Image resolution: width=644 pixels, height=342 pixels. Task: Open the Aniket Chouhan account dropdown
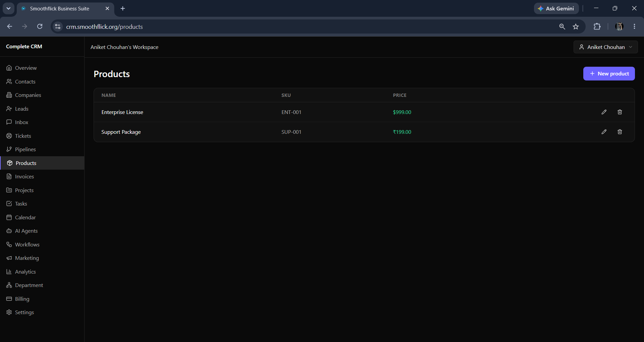[x=605, y=47]
